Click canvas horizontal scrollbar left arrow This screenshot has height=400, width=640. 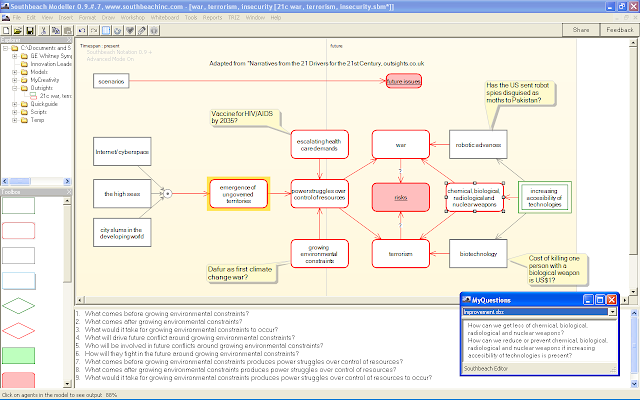point(80,300)
